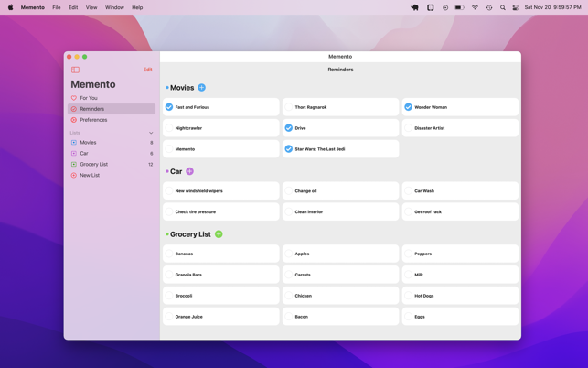Toggle the sidebar panel icon

[75, 70]
